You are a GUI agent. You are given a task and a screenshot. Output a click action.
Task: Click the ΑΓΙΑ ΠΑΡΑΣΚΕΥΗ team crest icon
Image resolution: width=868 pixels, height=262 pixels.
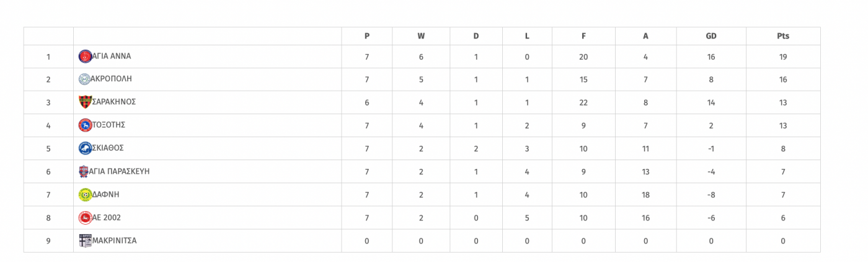pyautogui.click(x=85, y=171)
